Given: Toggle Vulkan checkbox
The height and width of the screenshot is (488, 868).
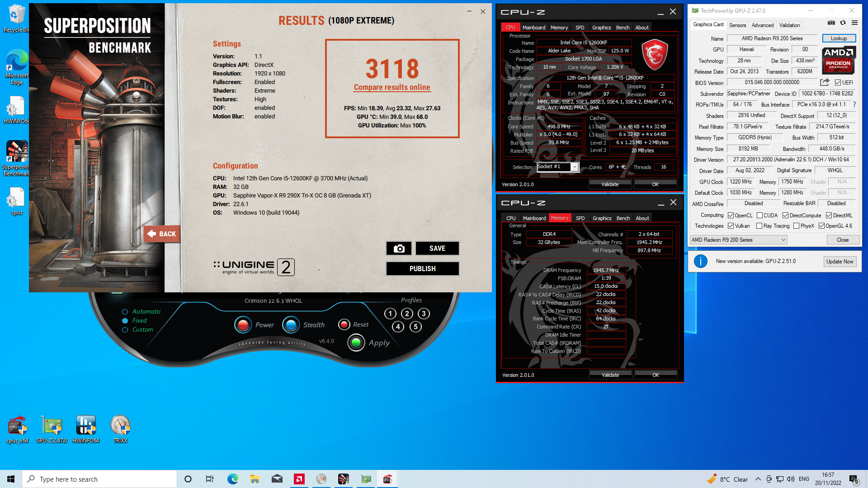Looking at the screenshot, I should point(731,226).
